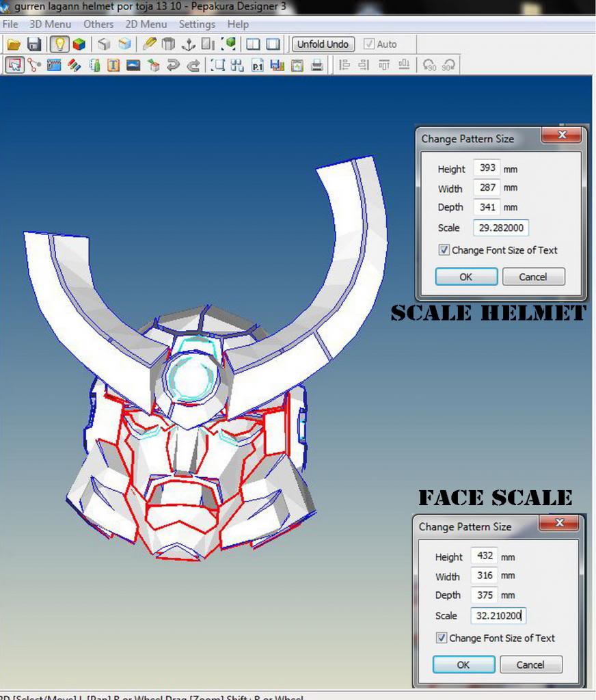Click the gray cylinder icon

click(x=168, y=44)
